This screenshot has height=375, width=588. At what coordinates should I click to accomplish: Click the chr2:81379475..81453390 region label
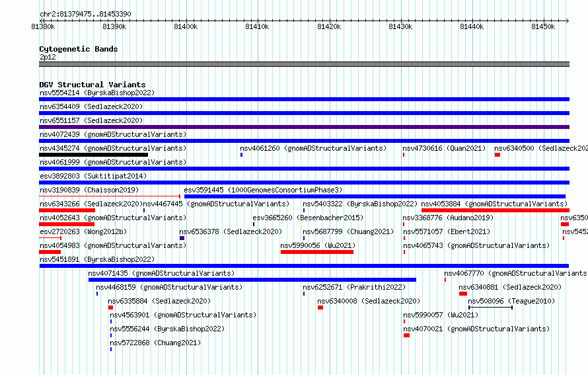pos(85,14)
